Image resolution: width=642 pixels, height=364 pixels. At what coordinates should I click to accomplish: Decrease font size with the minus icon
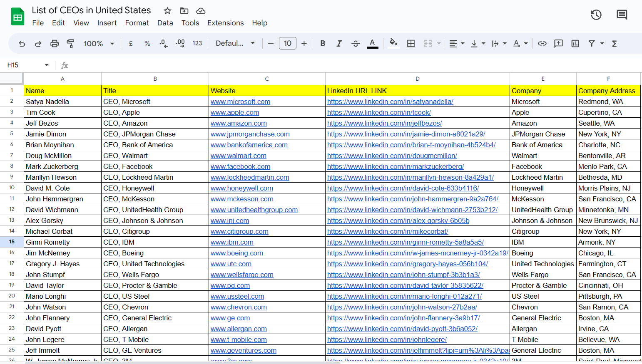pos(271,43)
